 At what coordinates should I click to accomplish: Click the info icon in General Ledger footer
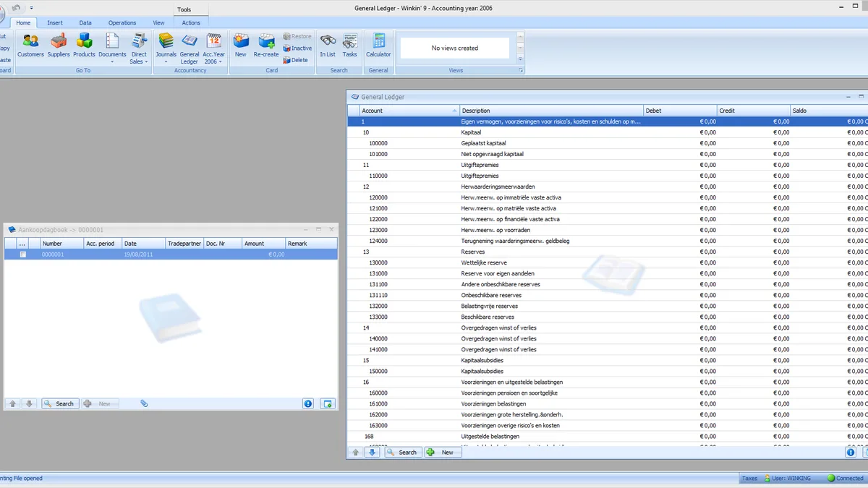click(x=851, y=452)
